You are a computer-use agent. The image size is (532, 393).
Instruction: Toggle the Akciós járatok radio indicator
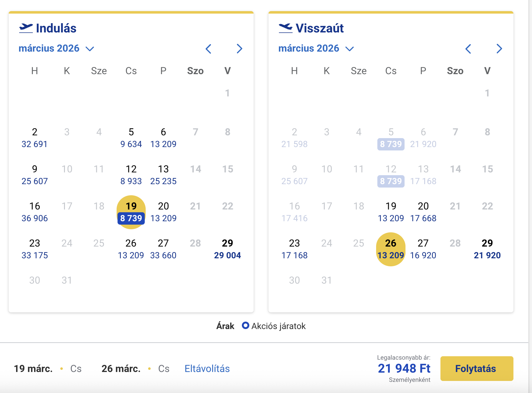coord(246,326)
